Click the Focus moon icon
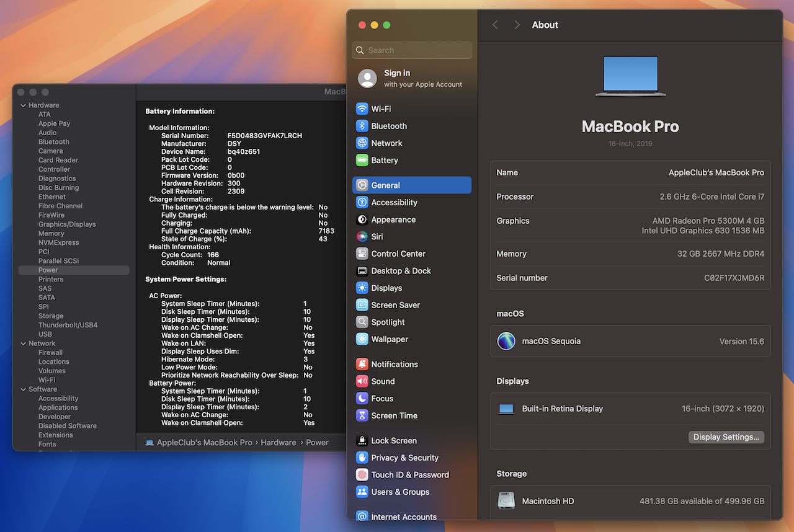 click(362, 399)
